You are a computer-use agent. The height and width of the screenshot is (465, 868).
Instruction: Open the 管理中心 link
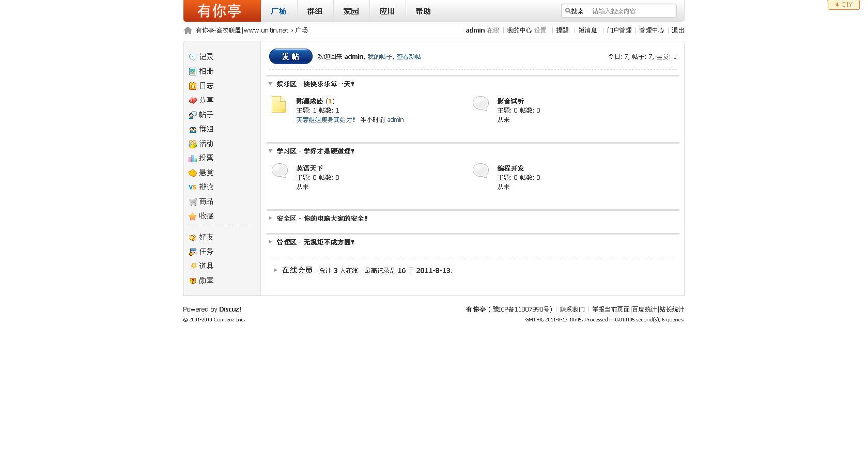click(x=652, y=30)
